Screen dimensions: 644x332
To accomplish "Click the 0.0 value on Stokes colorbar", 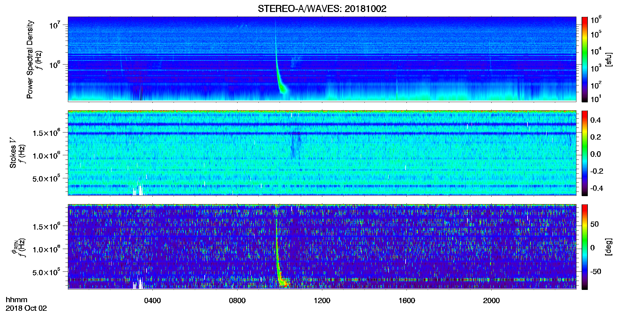I will pos(595,154).
